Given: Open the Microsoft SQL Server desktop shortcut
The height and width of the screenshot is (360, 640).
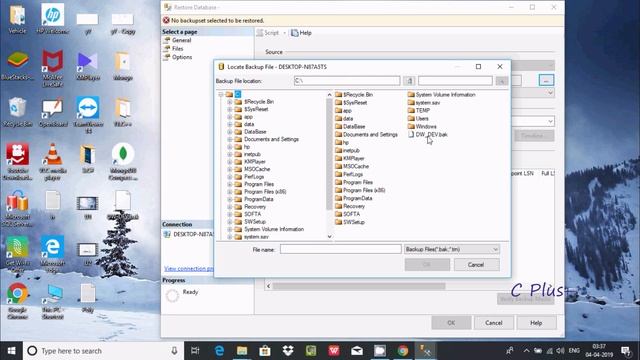Looking at the screenshot, I should pyautogui.click(x=17, y=208).
